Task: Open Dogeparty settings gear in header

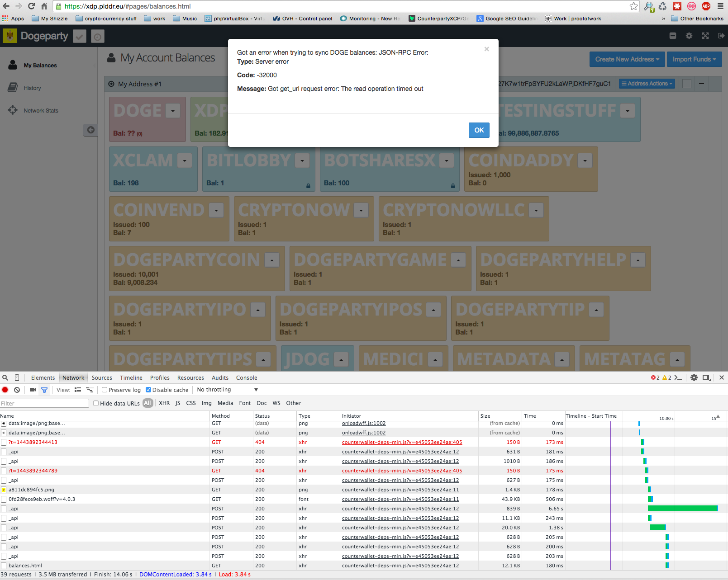Action: click(689, 36)
